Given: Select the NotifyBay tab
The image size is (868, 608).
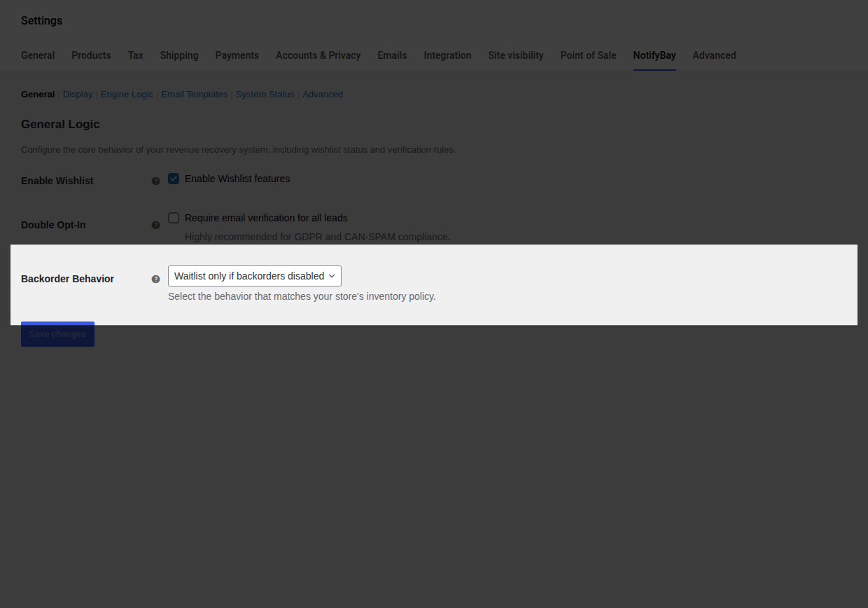Looking at the screenshot, I should (x=654, y=55).
